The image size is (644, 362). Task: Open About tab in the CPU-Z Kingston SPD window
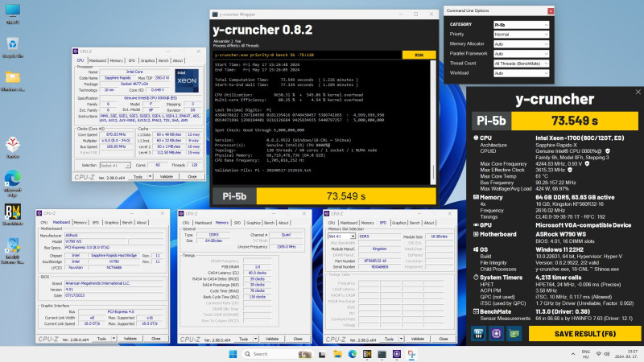tap(429, 223)
